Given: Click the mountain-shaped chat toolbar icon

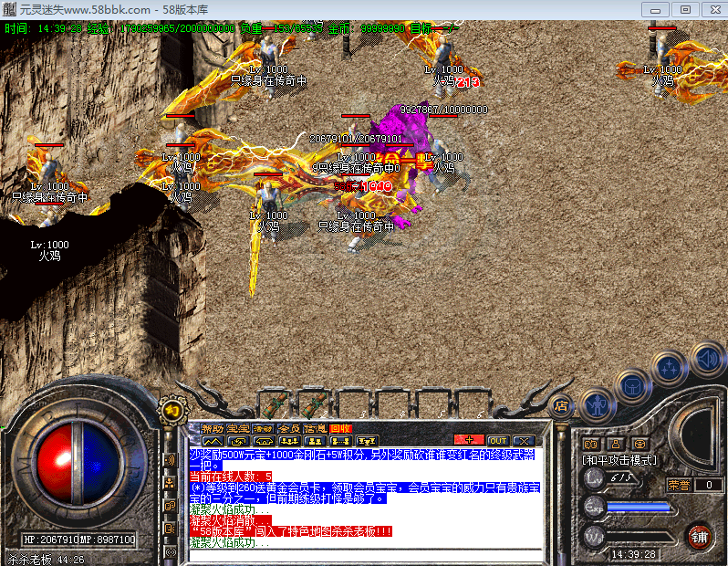Looking at the screenshot, I should point(213,441).
